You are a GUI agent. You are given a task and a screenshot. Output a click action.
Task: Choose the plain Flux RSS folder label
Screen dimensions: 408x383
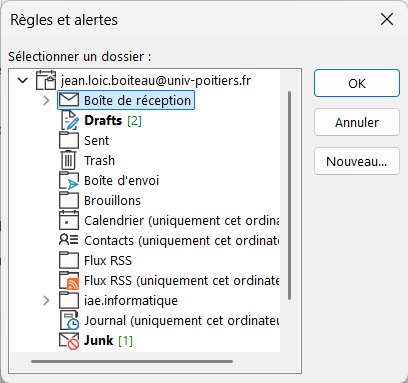point(108,260)
